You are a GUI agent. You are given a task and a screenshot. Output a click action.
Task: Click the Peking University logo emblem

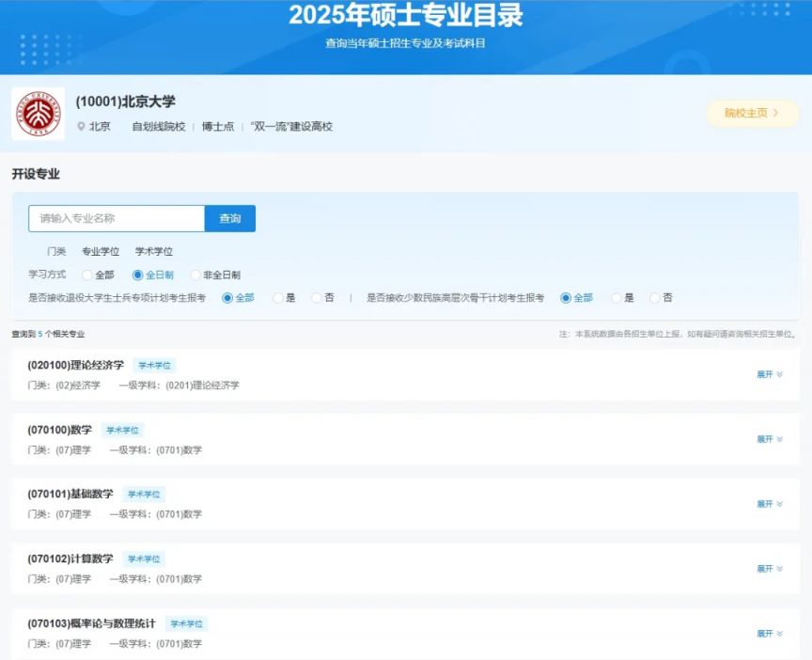(39, 114)
